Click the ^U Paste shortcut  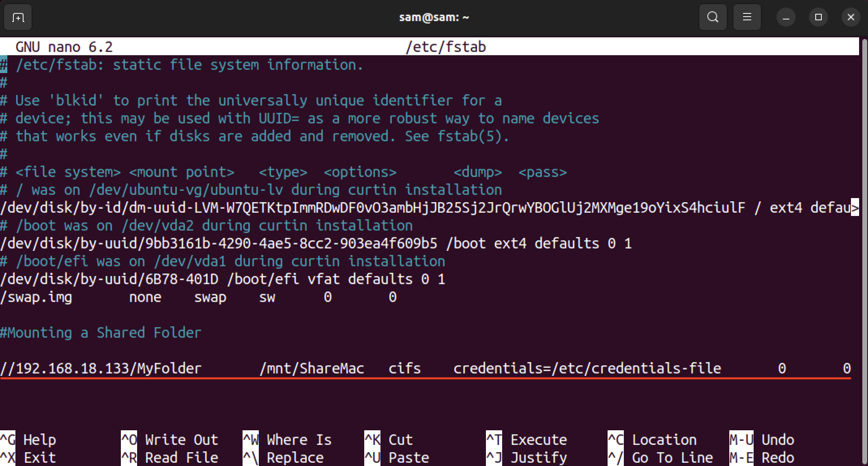[397, 457]
